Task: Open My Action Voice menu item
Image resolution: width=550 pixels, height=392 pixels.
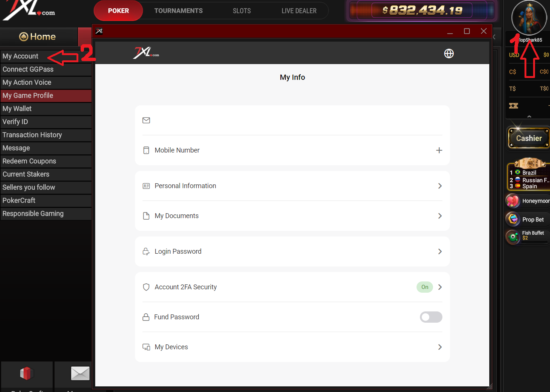Action: click(x=46, y=82)
